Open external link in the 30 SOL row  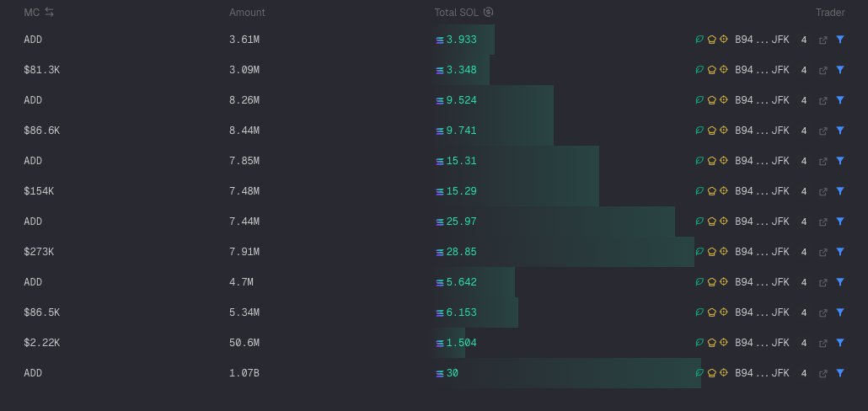tap(823, 374)
